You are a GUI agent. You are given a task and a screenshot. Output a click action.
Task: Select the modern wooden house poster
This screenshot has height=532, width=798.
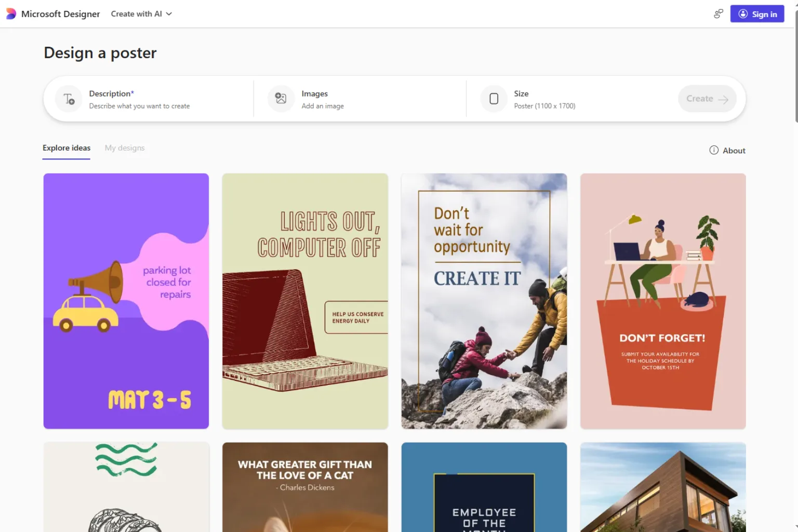click(663, 487)
